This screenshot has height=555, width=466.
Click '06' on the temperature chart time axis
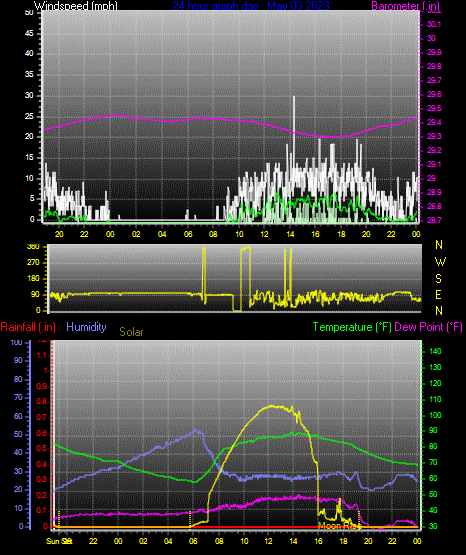click(193, 541)
